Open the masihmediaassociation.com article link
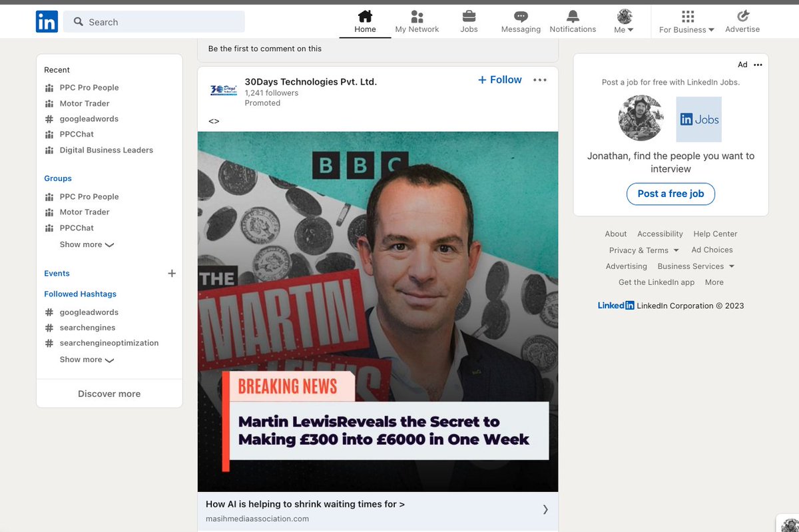Image resolution: width=799 pixels, height=532 pixels. coord(378,511)
